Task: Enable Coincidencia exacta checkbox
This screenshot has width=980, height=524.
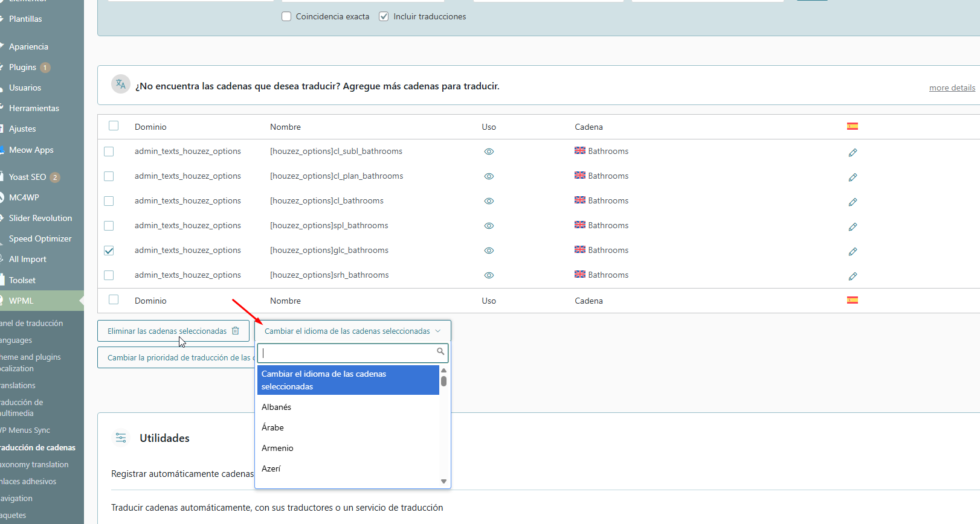Action: tap(286, 16)
